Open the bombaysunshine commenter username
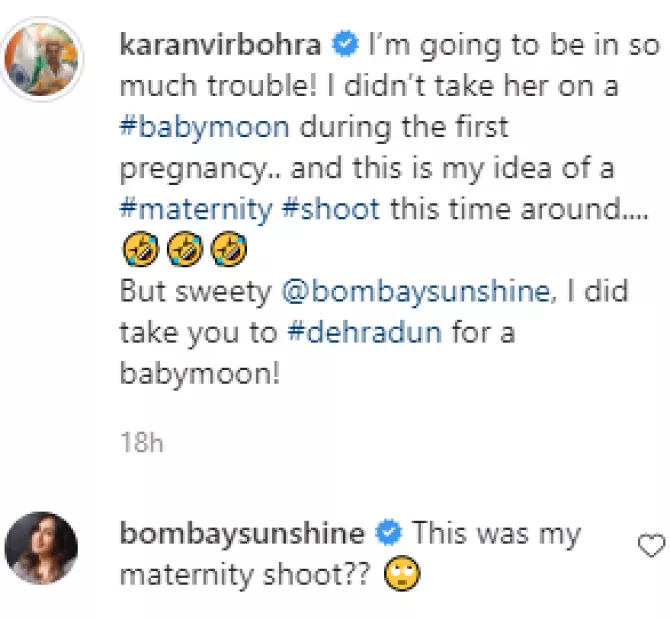 241,533
